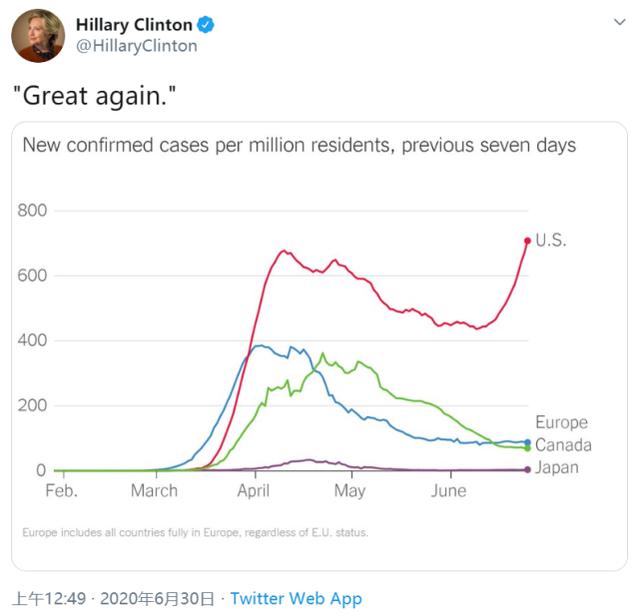Open the Twitter Web App source link
Screen dimensions: 640x614
point(296,598)
